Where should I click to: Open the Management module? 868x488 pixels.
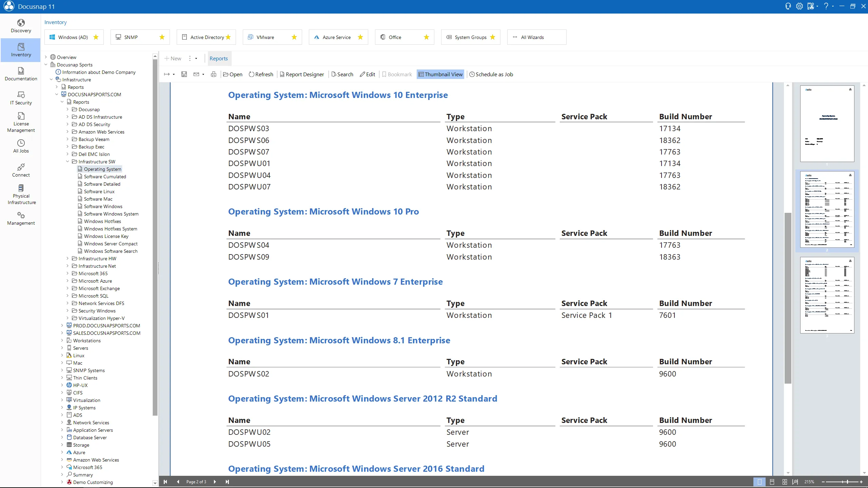[21, 219]
